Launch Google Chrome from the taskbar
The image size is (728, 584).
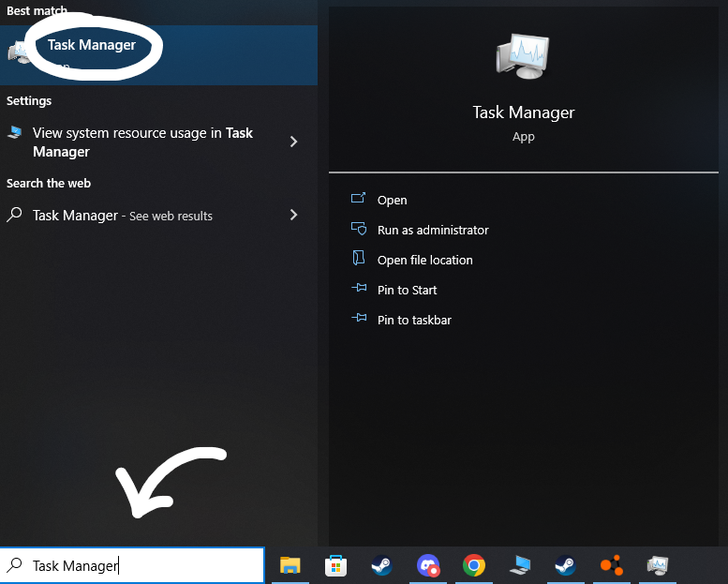tap(473, 565)
